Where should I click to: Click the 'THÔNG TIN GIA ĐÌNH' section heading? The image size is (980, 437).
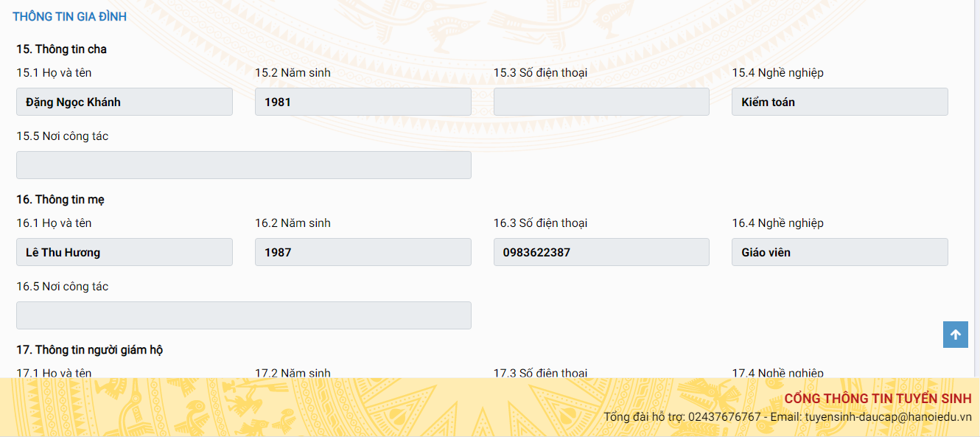[x=69, y=16]
